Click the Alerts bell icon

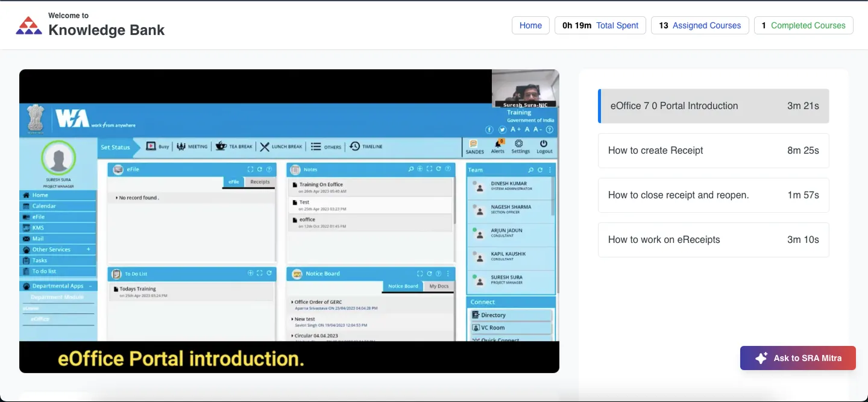[x=498, y=145]
